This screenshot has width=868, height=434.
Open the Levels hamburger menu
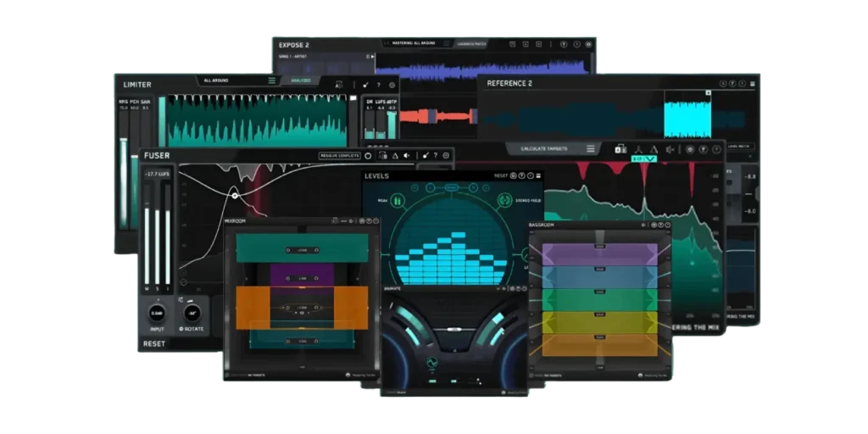pyautogui.click(x=538, y=176)
